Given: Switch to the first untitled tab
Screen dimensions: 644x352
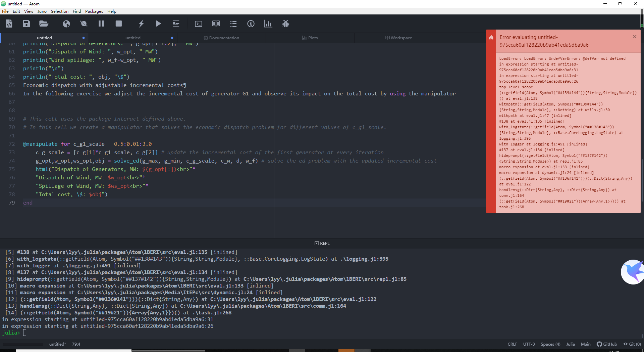Looking at the screenshot, I should tap(44, 38).
